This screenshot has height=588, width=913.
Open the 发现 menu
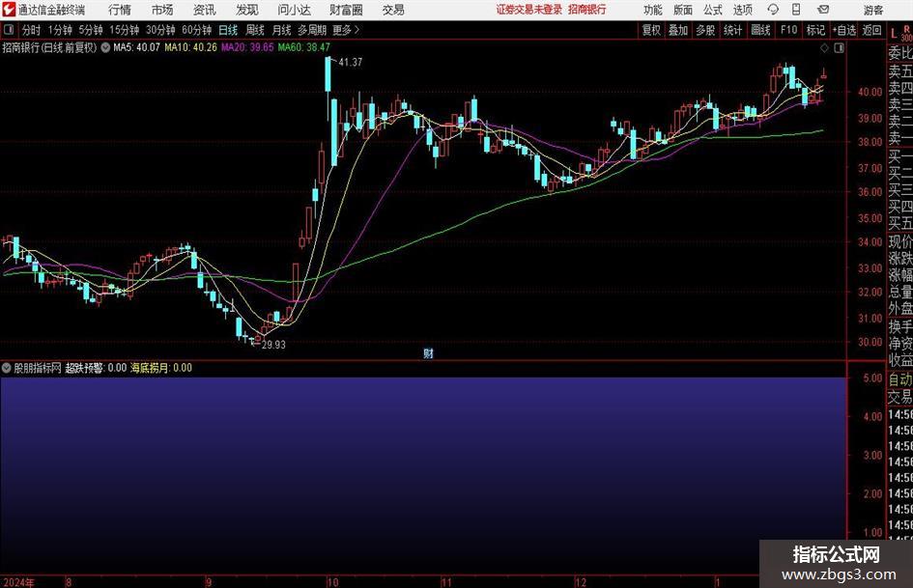click(x=247, y=10)
